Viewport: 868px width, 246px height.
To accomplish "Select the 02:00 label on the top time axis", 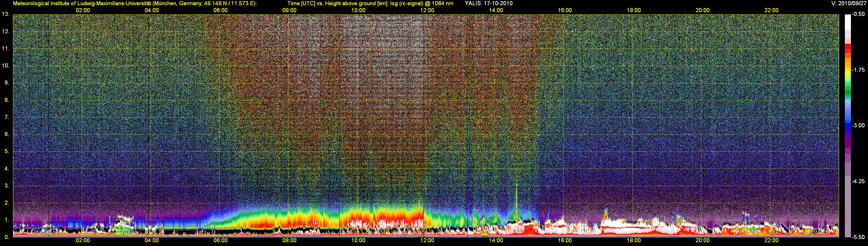I will 83,10.
